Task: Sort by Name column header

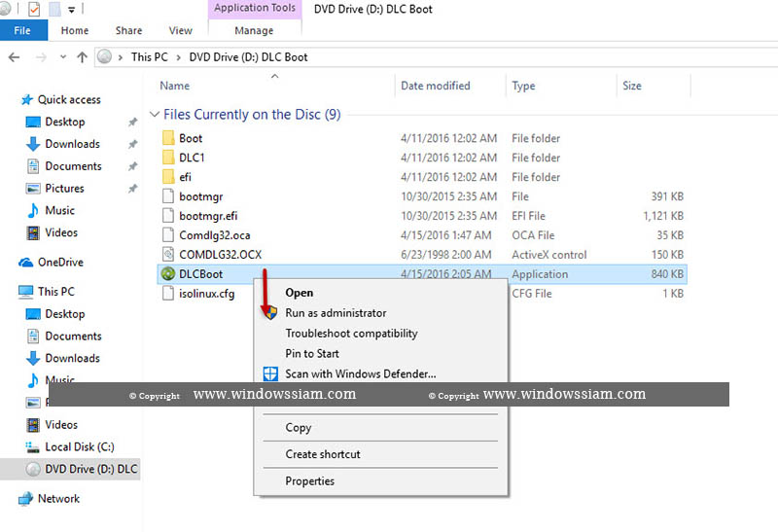Action: 175,86
